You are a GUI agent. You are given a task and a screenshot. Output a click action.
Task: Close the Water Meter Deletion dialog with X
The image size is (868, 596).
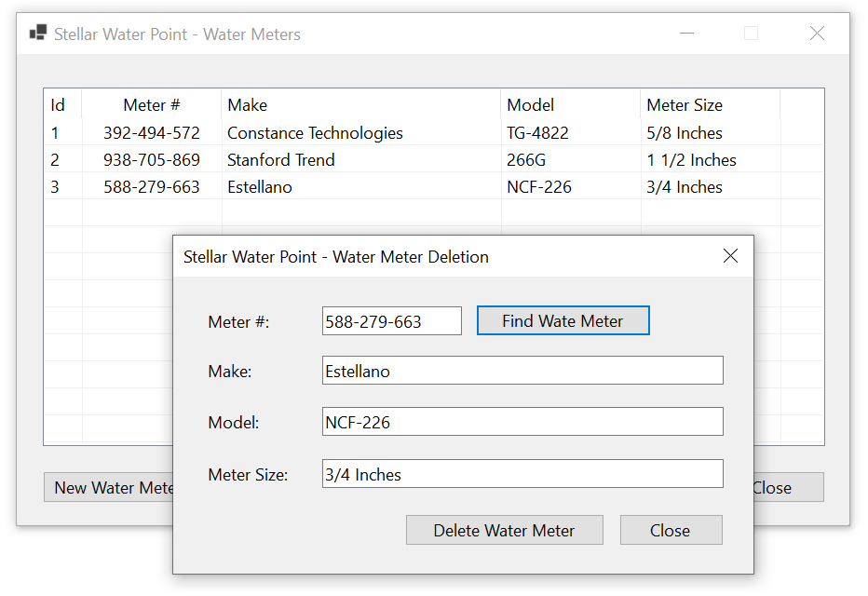(730, 256)
